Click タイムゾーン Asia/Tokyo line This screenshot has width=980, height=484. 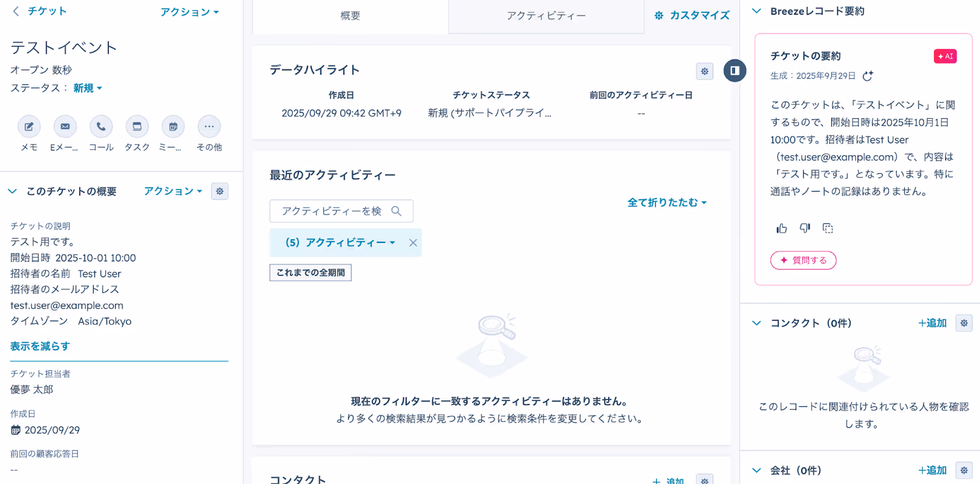[x=71, y=321]
